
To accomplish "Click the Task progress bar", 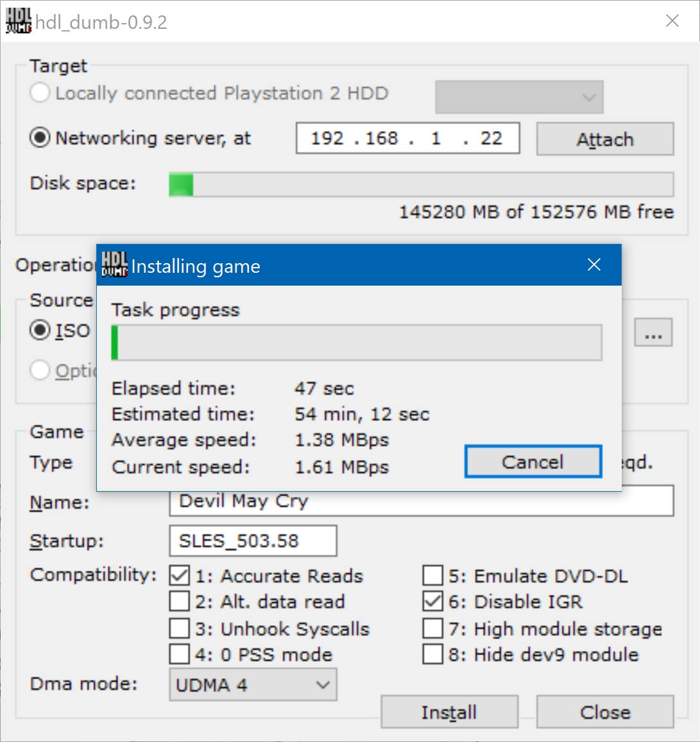I will [357, 343].
